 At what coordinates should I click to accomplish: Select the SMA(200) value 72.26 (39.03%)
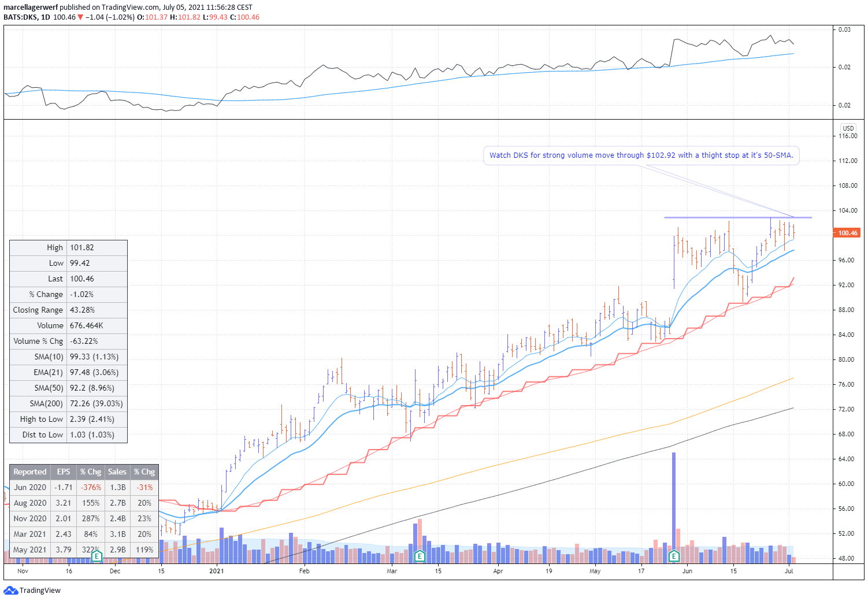pyautogui.click(x=97, y=403)
